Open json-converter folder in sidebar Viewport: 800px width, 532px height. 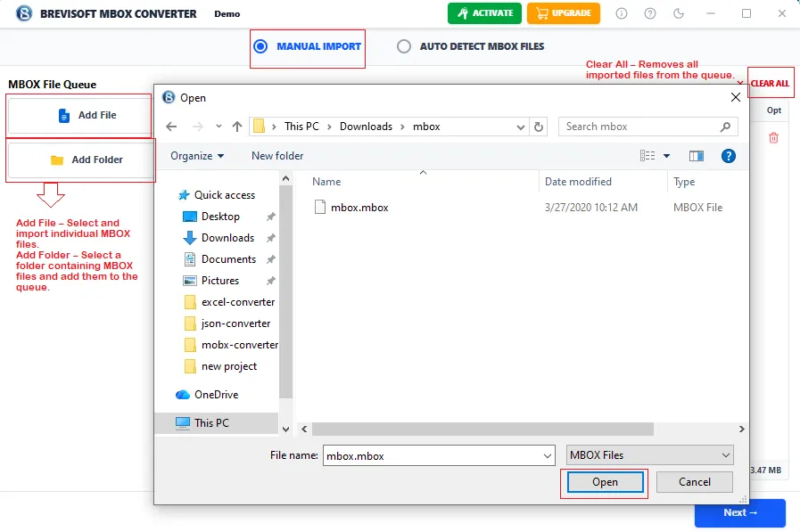227,323
